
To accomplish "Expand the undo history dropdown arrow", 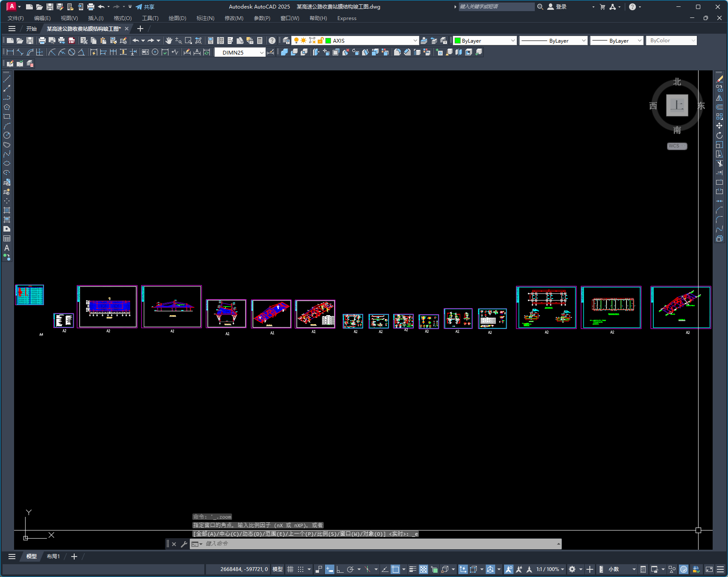I will tap(143, 41).
